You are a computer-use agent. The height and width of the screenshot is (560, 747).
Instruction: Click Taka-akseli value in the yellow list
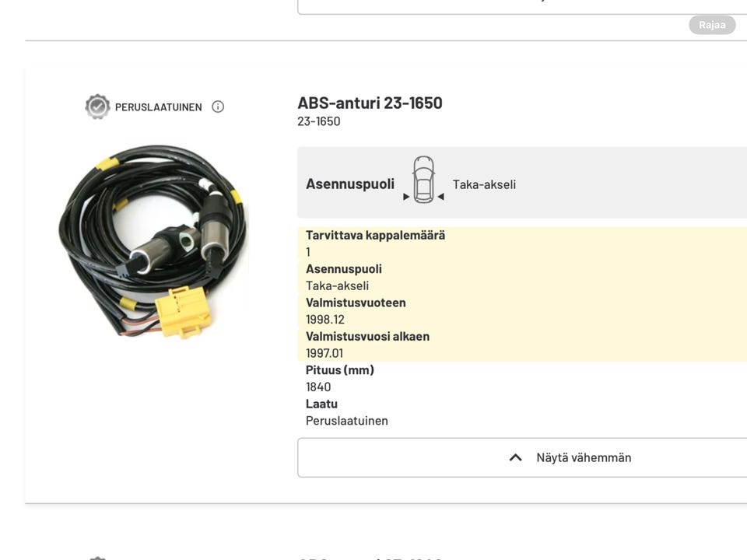click(337, 285)
